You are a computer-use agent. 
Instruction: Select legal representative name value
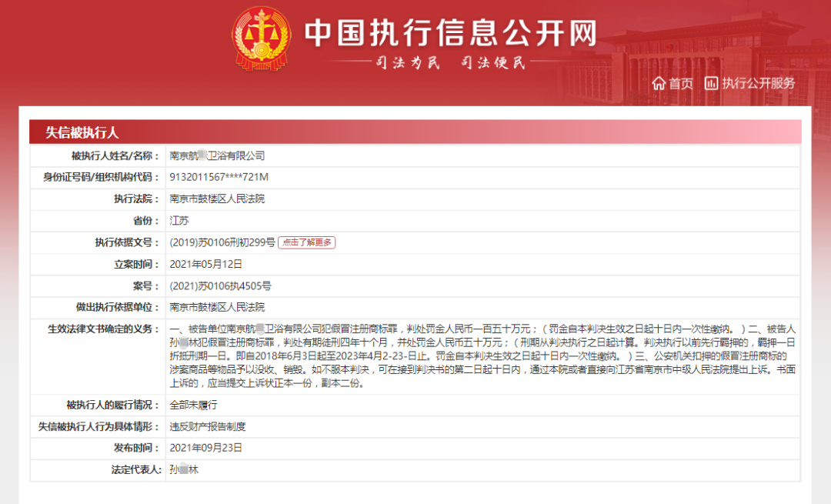pyautogui.click(x=184, y=470)
